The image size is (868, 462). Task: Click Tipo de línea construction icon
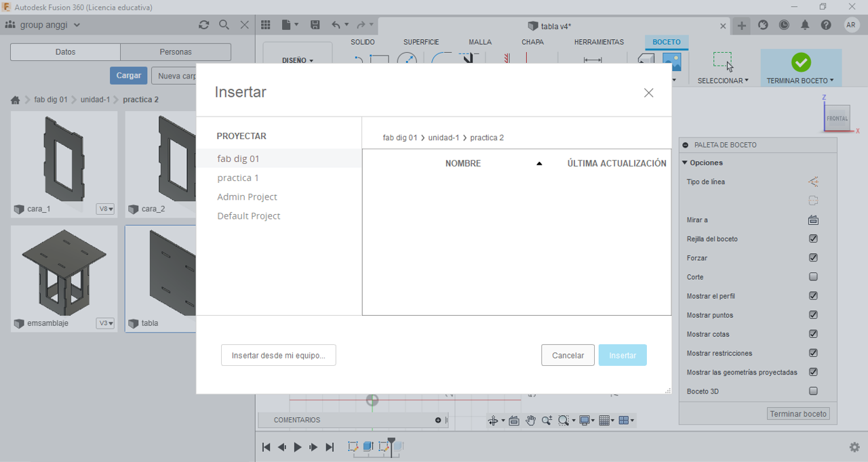click(813, 182)
